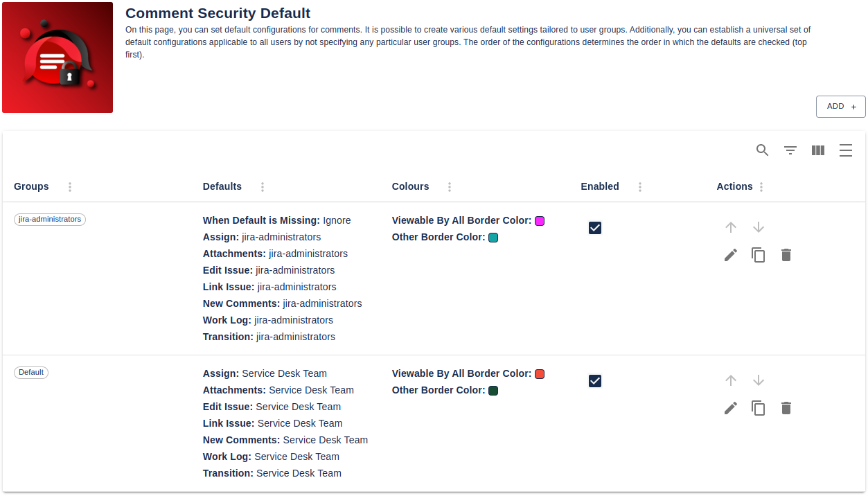The width and height of the screenshot is (868, 496).
Task: Click the magenta Viewable By All border color swatch
Action: 540,220
